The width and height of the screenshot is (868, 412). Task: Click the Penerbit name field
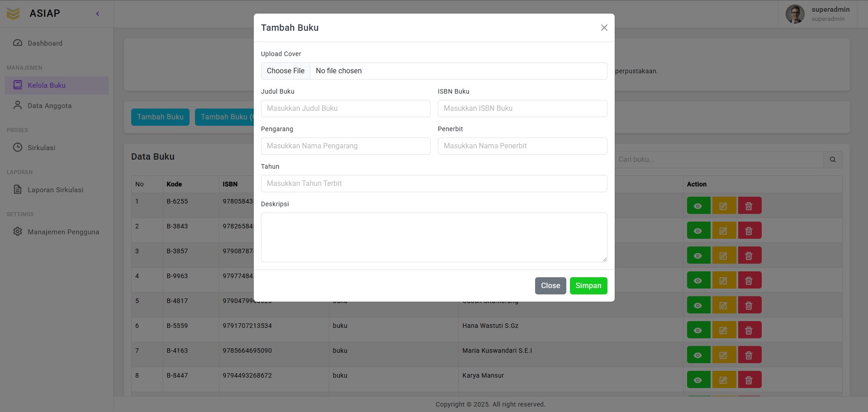(x=522, y=146)
